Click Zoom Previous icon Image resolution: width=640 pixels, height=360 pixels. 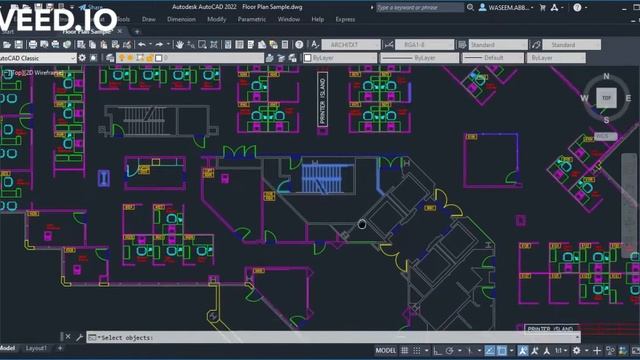pos(213,44)
